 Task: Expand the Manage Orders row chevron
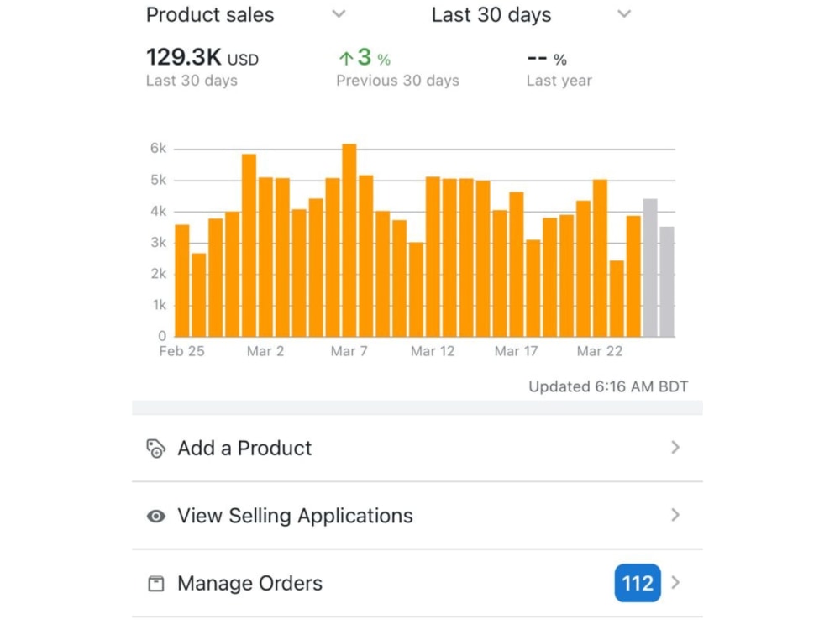coord(675,583)
